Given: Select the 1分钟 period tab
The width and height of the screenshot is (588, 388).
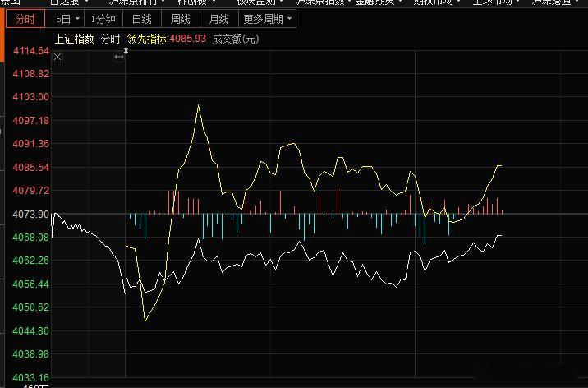Looking at the screenshot, I should (103, 19).
